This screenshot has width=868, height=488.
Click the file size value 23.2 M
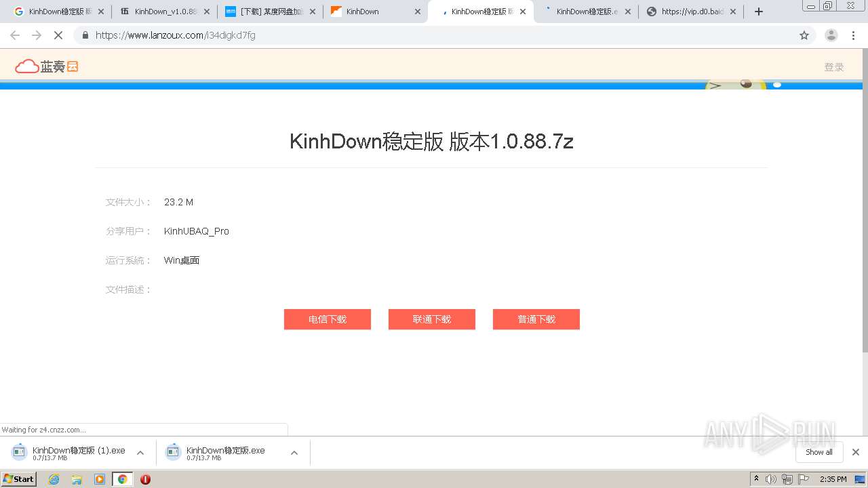coord(178,202)
